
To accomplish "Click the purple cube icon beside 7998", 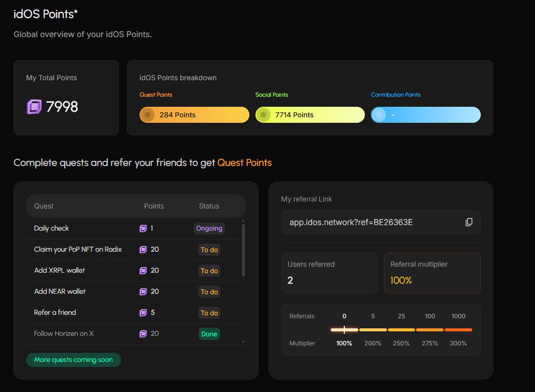I will 34,107.
